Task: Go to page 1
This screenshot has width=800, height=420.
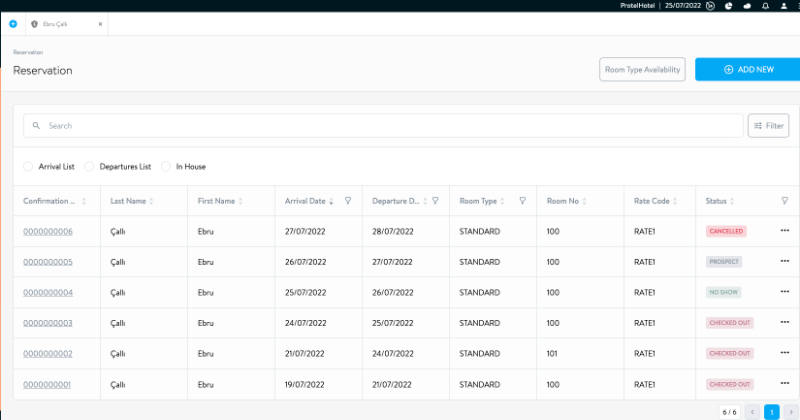Action: tap(771, 412)
